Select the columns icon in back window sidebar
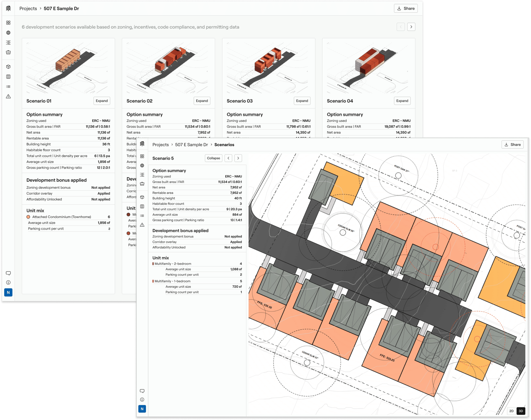531x420 pixels. 8,77
